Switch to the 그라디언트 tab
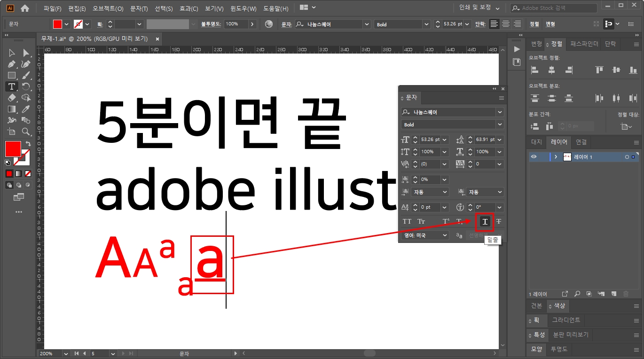Viewport: 644px width, 359px height. [x=566, y=320]
